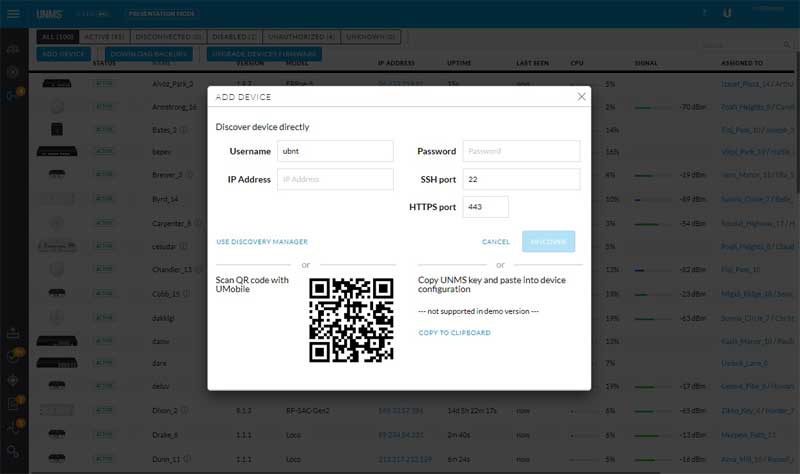The width and height of the screenshot is (800, 474).
Task: Open the IP address link for Drake_6
Action: pos(401,435)
